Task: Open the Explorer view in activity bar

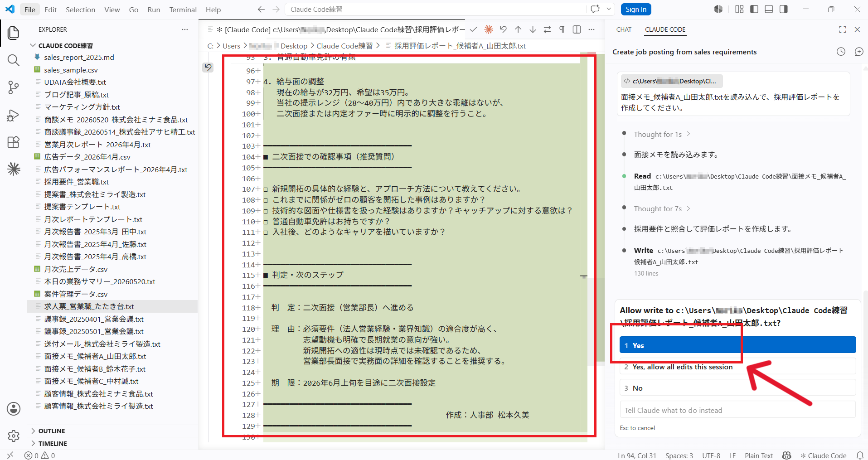Action: coord(14,33)
